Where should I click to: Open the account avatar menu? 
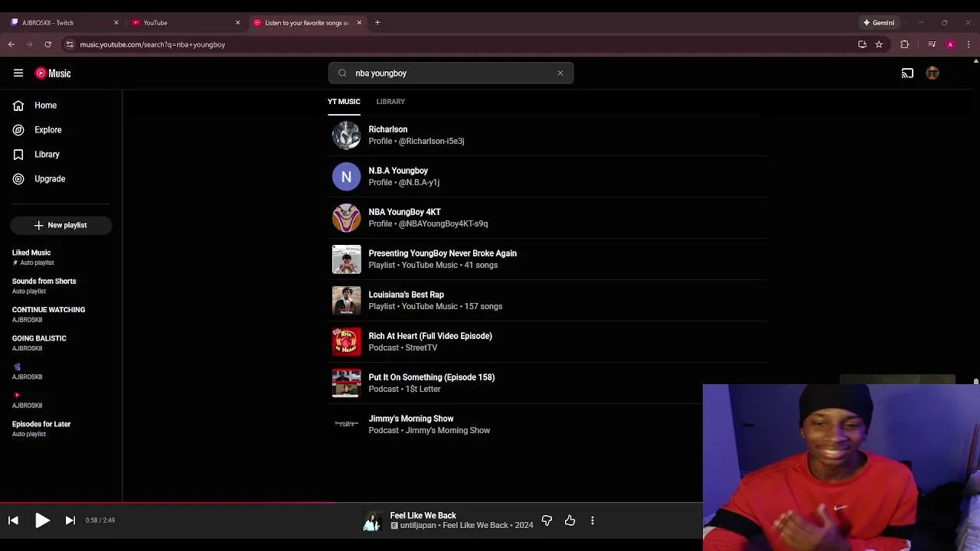[933, 73]
